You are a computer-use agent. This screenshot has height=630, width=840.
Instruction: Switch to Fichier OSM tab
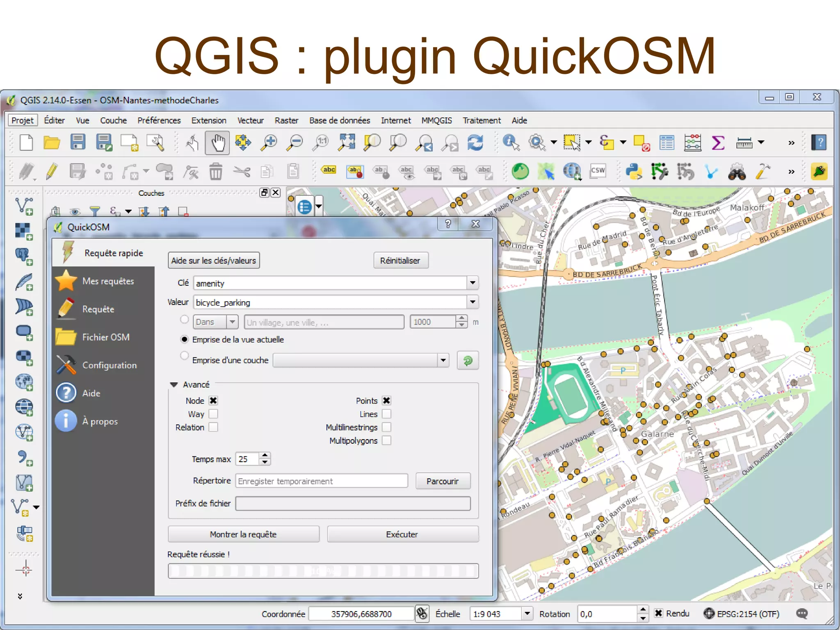(103, 337)
